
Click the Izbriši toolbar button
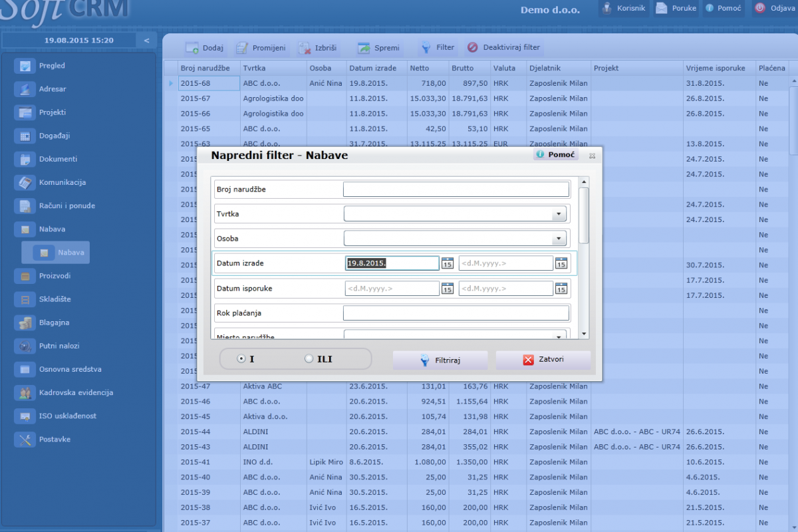[x=318, y=48]
